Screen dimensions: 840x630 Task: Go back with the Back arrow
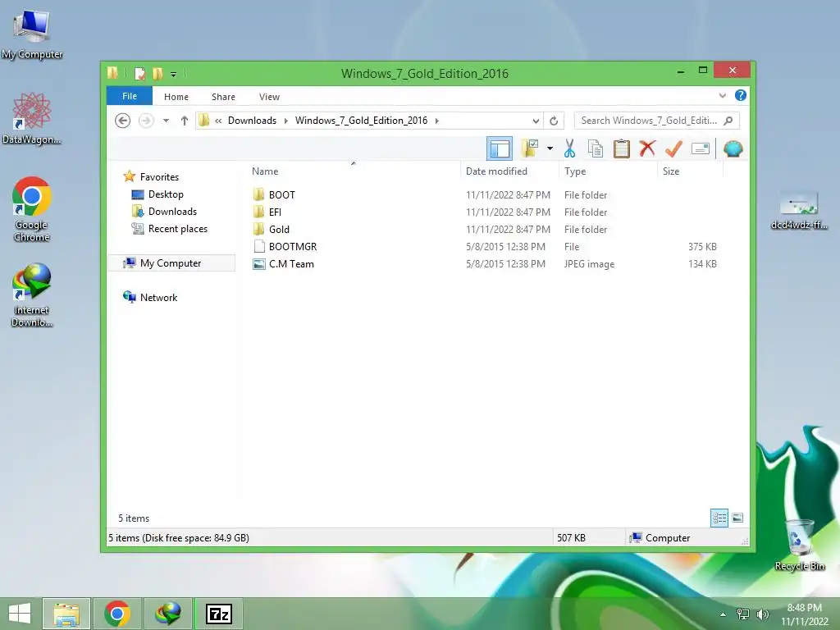[x=123, y=121]
